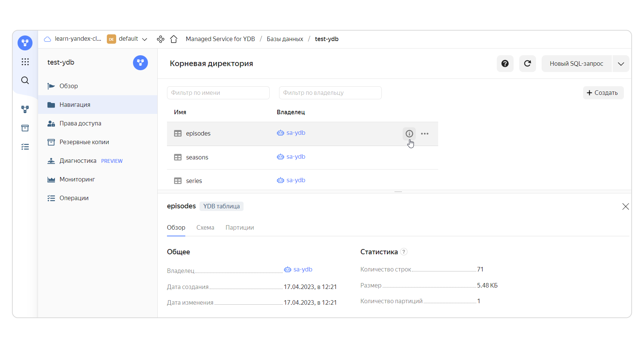Viewport: 644px width, 348px height.
Task: Click the YDB service logo in top-left rail
Action: [25, 43]
